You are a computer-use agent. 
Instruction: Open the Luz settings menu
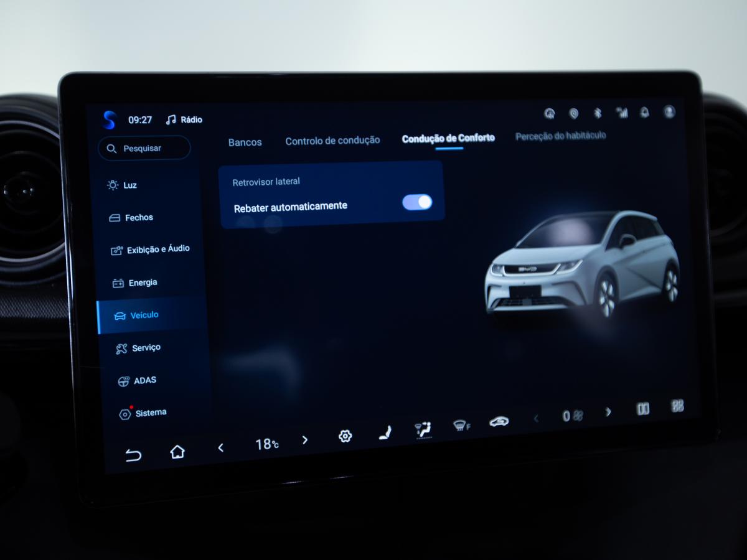point(122,185)
